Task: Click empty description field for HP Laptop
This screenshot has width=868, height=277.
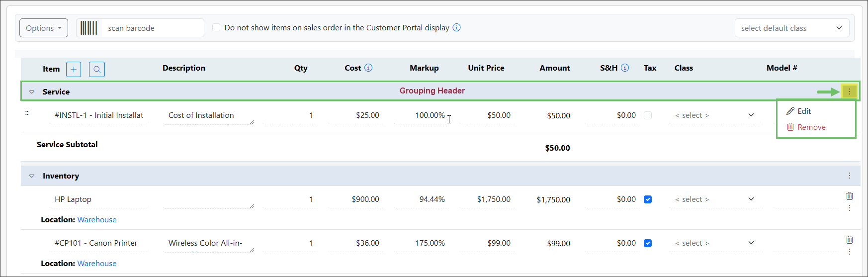Action: coord(209,199)
